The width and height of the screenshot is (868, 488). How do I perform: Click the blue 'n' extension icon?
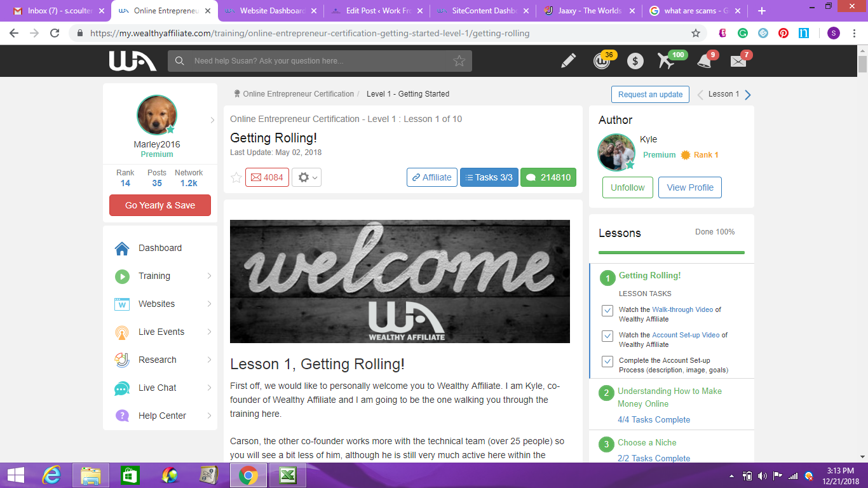[x=804, y=33]
